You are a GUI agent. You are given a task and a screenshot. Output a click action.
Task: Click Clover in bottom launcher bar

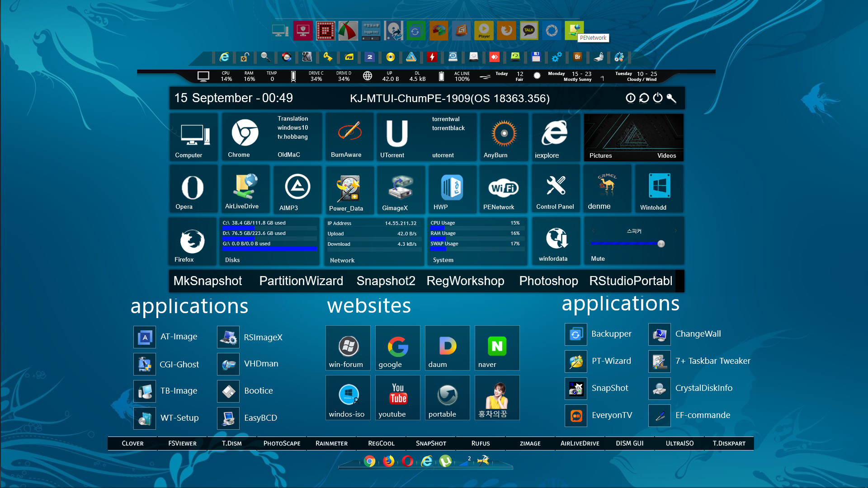tap(132, 443)
